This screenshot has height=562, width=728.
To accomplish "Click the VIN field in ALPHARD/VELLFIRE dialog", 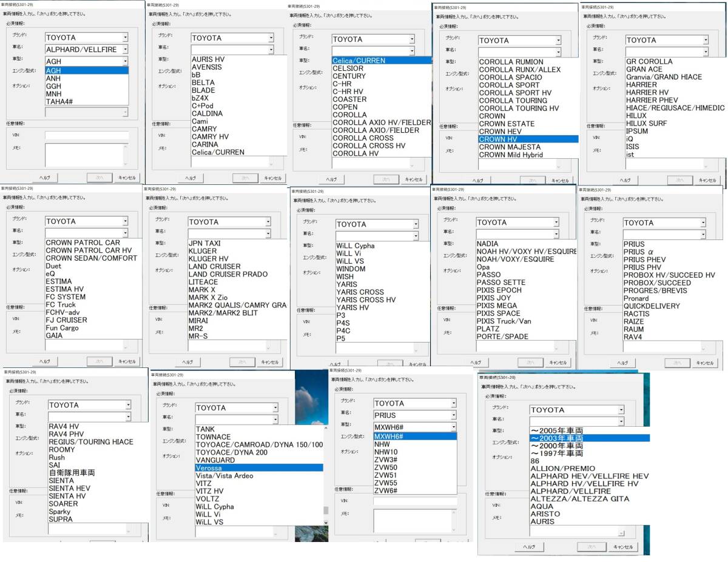I will [87, 135].
